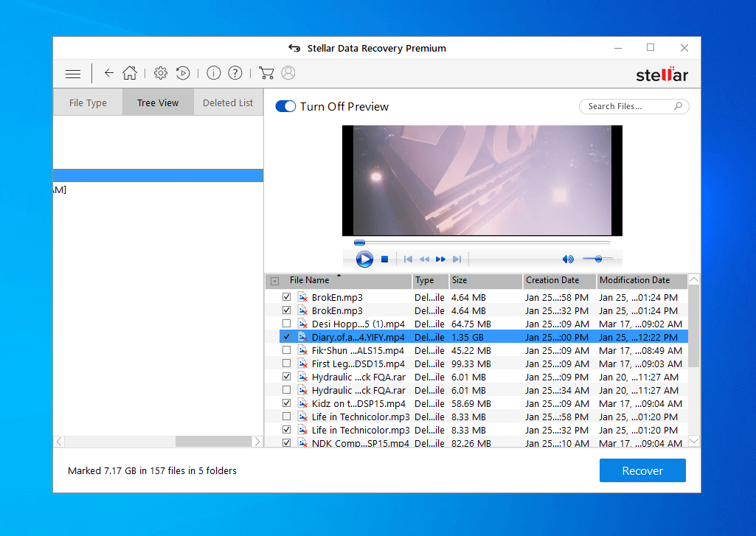Skip to the next track button

pos(457,260)
